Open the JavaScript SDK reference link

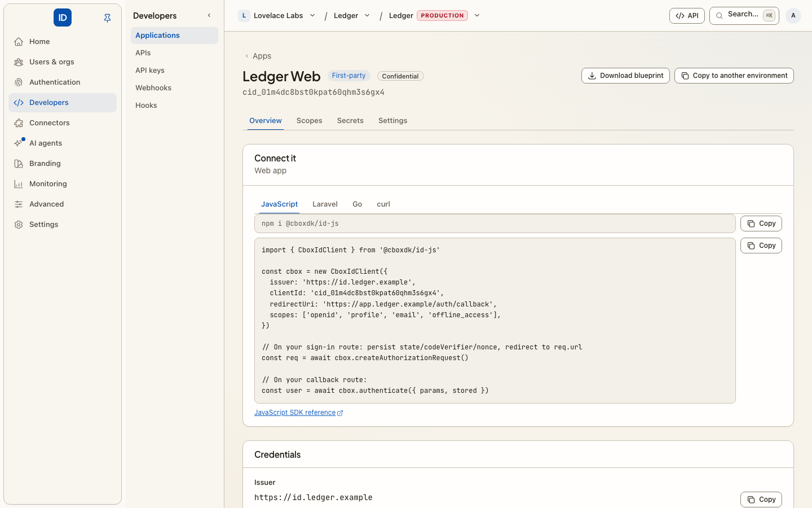tap(299, 413)
